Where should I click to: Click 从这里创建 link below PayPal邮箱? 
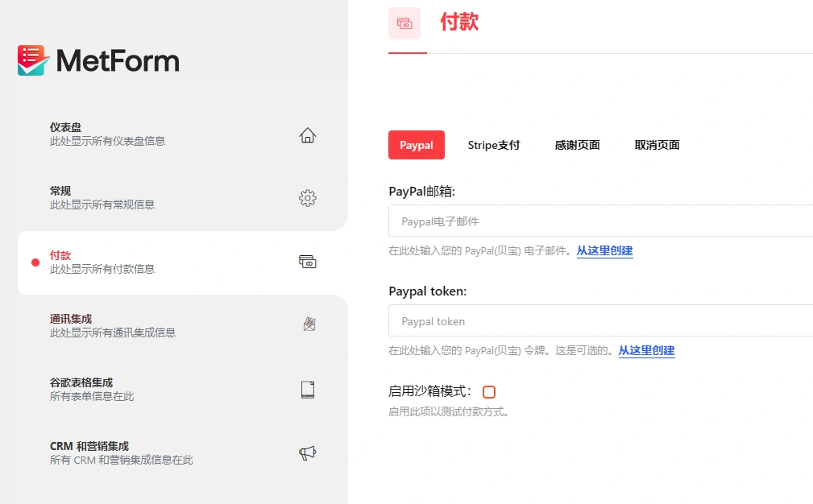[604, 251]
